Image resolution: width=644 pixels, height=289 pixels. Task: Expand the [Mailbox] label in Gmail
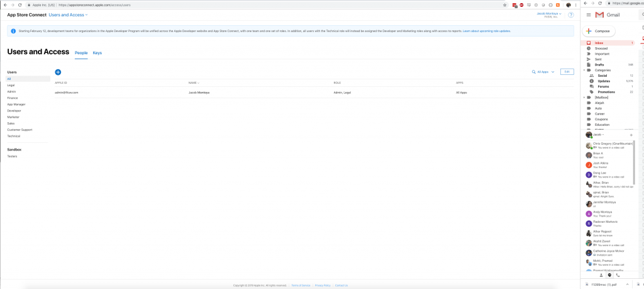point(584,98)
